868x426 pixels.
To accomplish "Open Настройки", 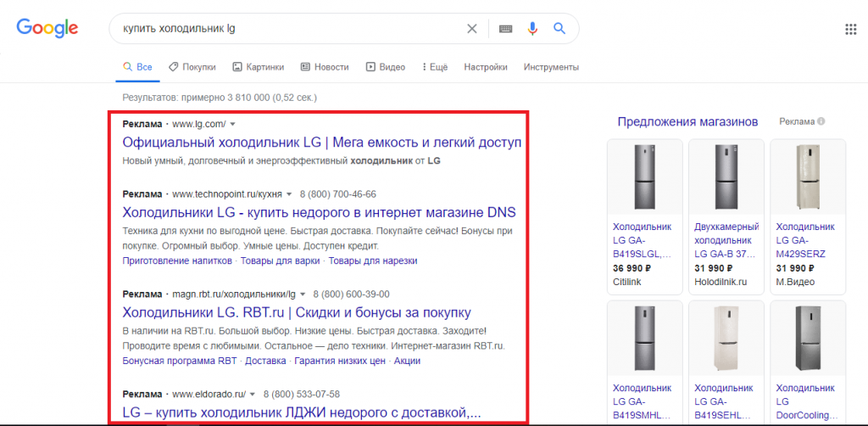I will pos(486,67).
